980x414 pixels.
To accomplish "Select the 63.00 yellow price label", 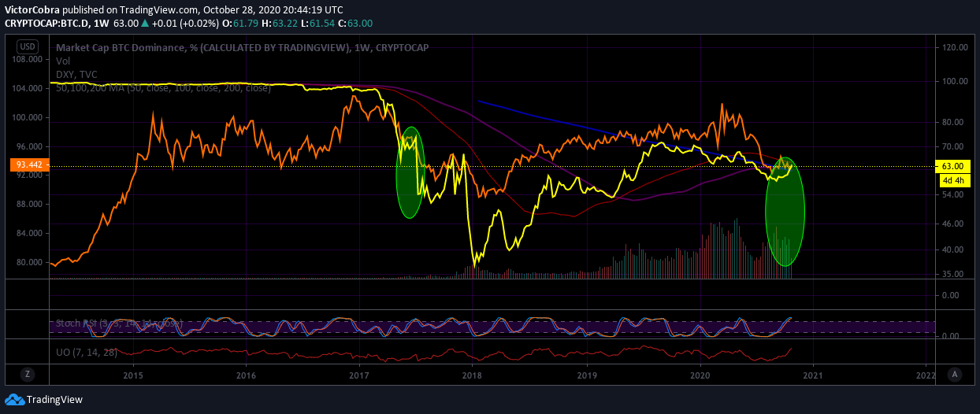I will pos(952,166).
